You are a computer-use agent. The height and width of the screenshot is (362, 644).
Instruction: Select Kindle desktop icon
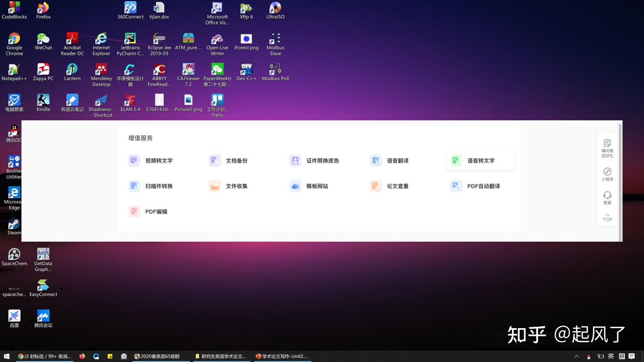43,103
